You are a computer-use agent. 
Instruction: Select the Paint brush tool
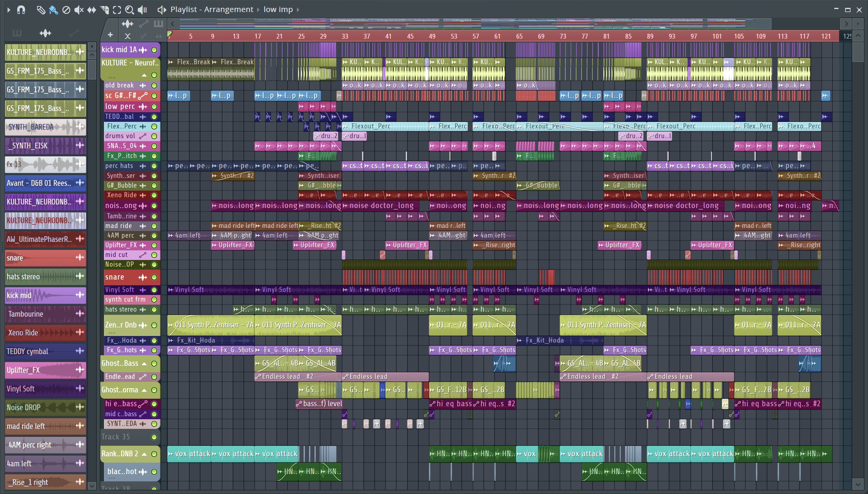54,10
